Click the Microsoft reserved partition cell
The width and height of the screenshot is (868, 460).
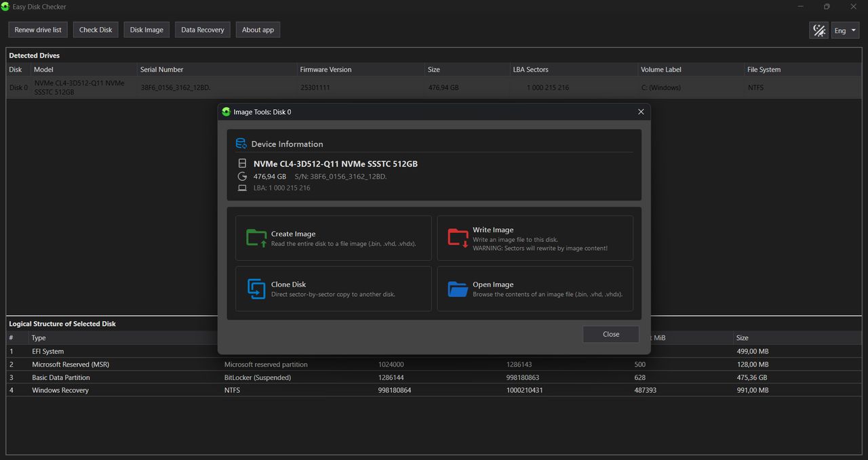pos(266,364)
